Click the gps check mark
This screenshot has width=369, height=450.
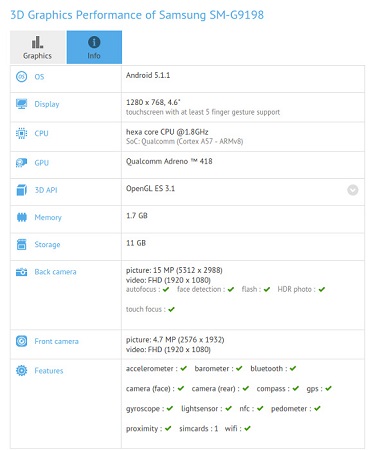click(x=329, y=388)
